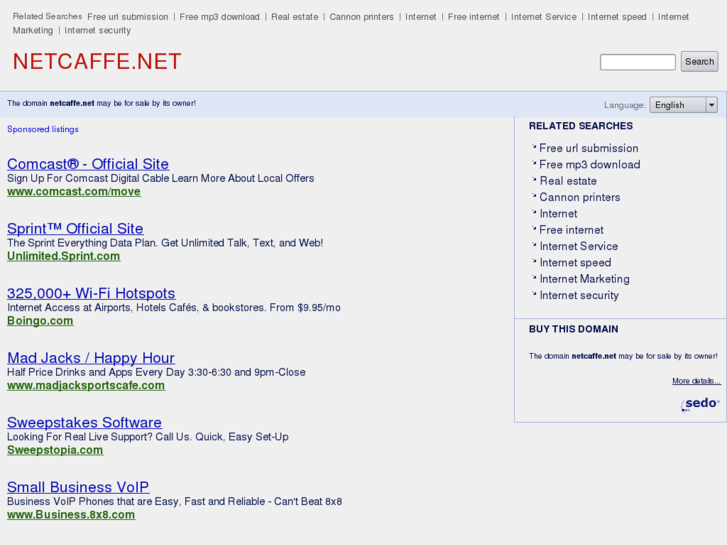Open sidebar Free internet search
This screenshot has height=545, width=727.
pyautogui.click(x=571, y=230)
